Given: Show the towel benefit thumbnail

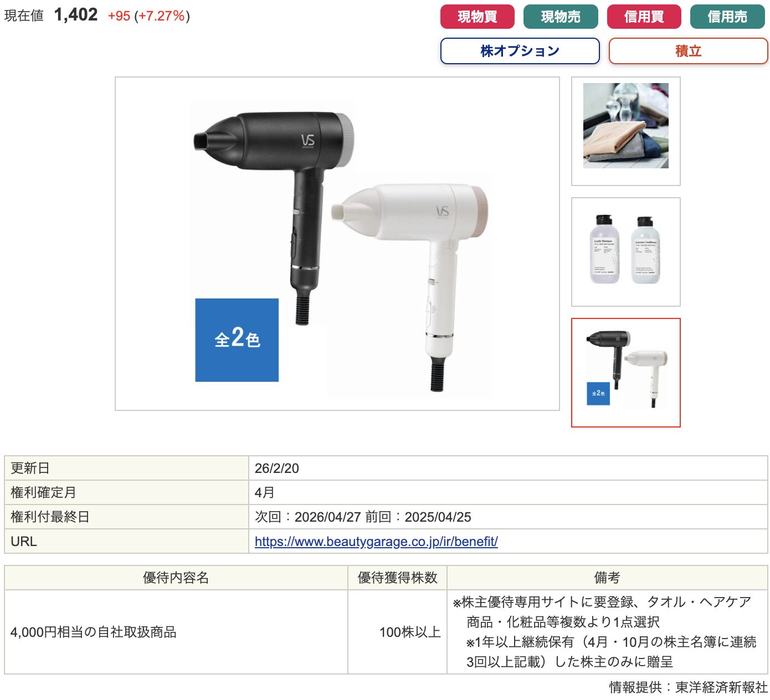Looking at the screenshot, I should [626, 131].
